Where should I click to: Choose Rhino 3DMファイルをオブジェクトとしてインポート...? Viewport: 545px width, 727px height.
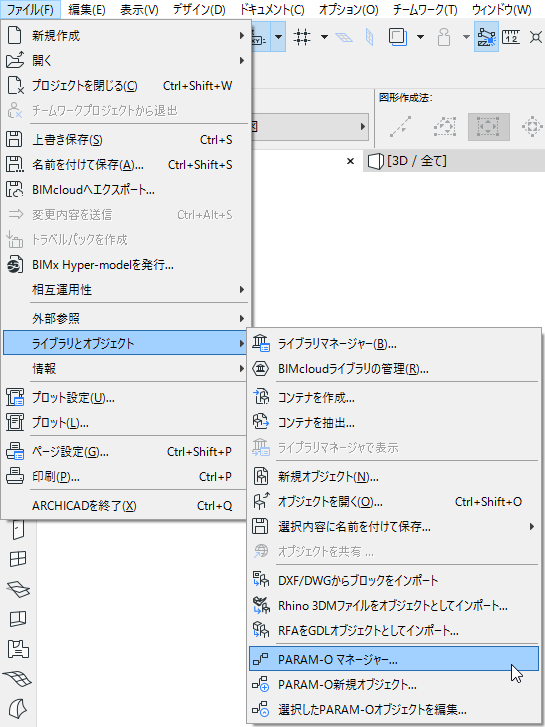click(x=394, y=605)
